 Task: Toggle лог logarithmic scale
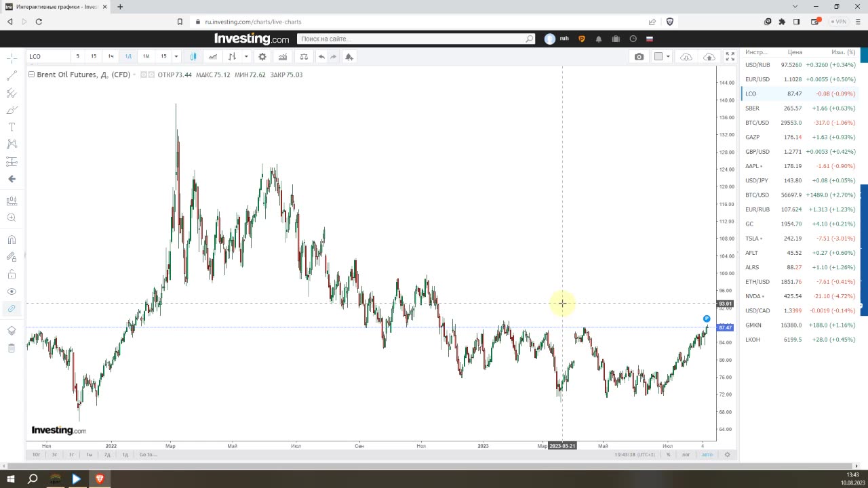(x=686, y=454)
